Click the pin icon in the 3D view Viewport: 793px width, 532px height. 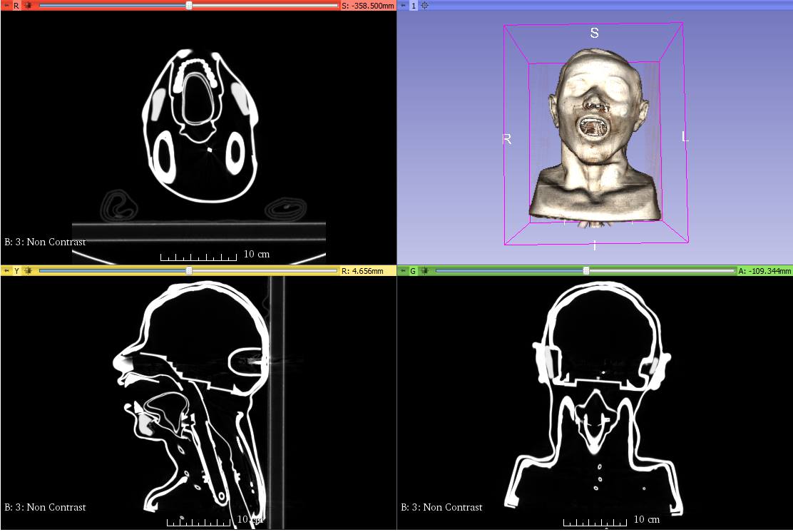click(x=402, y=5)
